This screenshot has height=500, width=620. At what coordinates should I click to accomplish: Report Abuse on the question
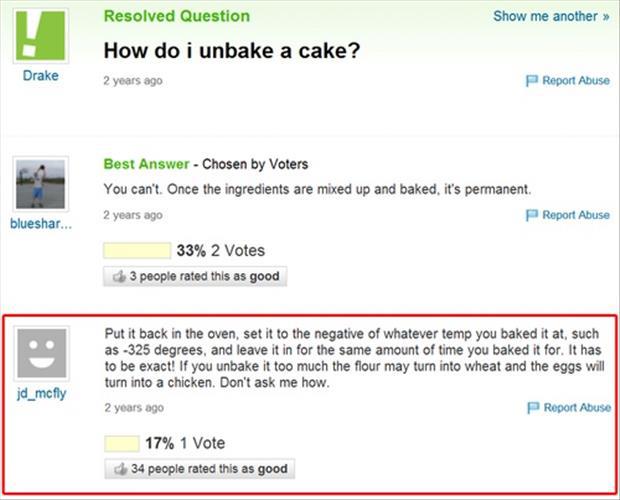575,81
